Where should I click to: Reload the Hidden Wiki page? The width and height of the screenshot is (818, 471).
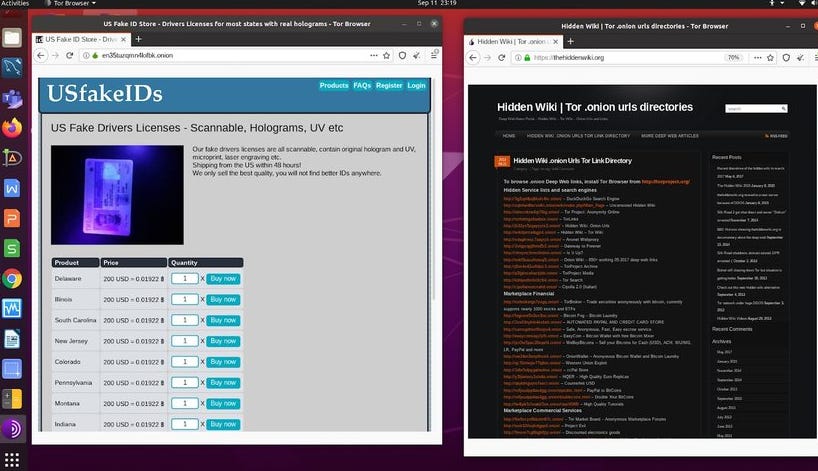(501, 57)
